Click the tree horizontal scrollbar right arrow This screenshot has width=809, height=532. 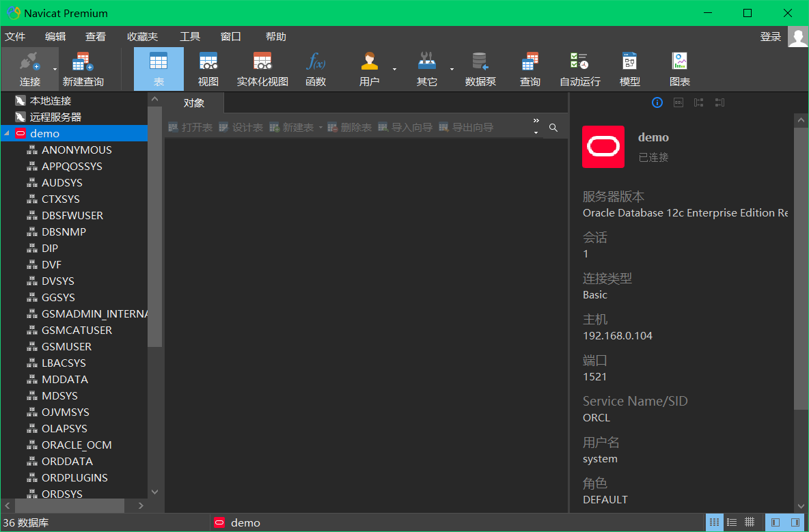pyautogui.click(x=141, y=506)
